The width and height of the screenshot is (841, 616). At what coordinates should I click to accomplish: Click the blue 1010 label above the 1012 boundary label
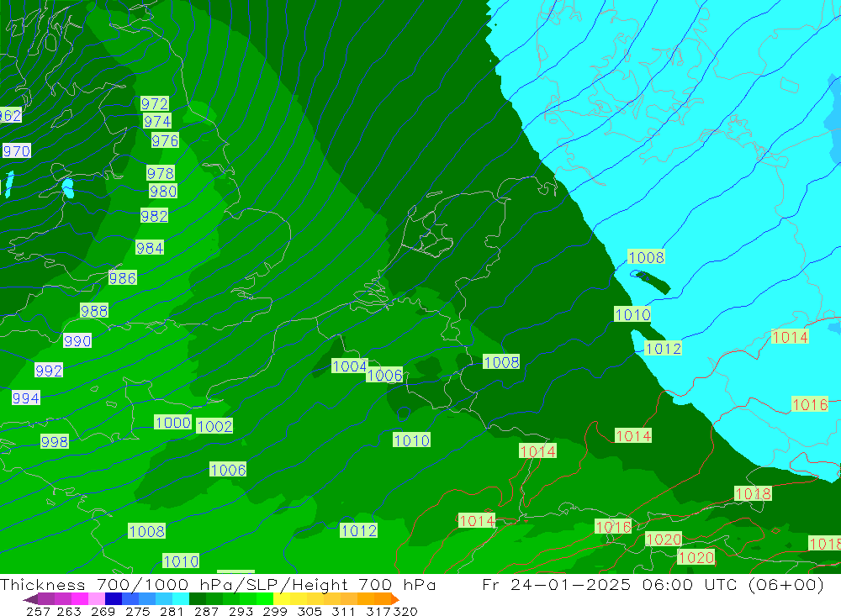[632, 314]
